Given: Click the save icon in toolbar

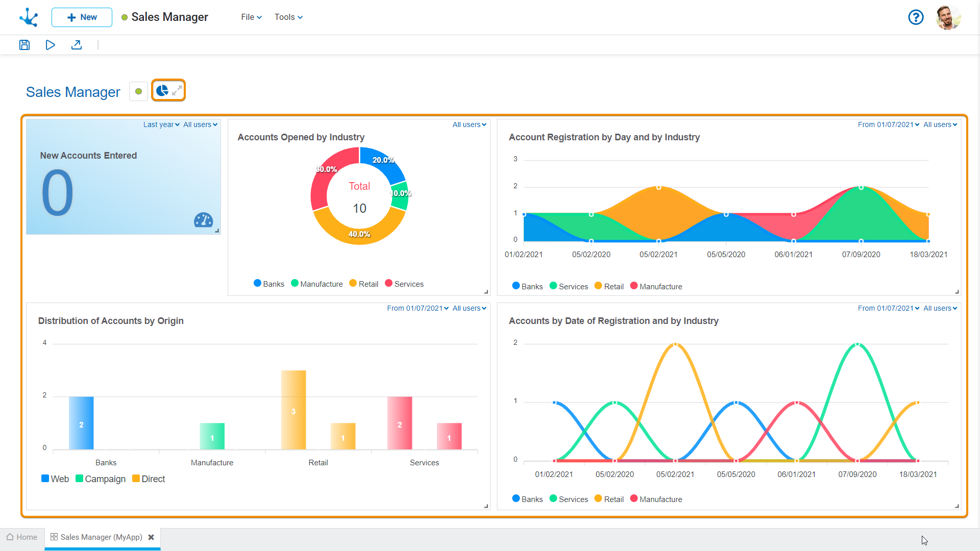Looking at the screenshot, I should (24, 45).
